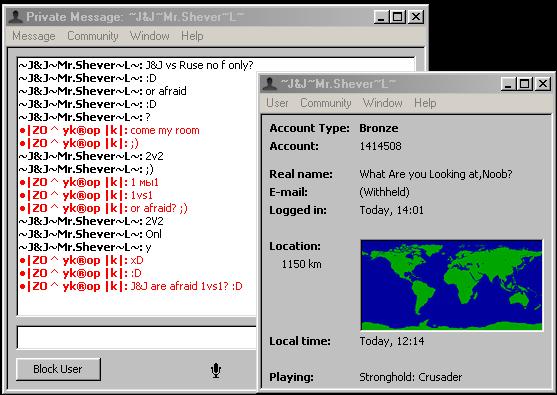Viewport: 557px width, 395px height.
Task: Click the account number 1414508
Action: pos(380,146)
